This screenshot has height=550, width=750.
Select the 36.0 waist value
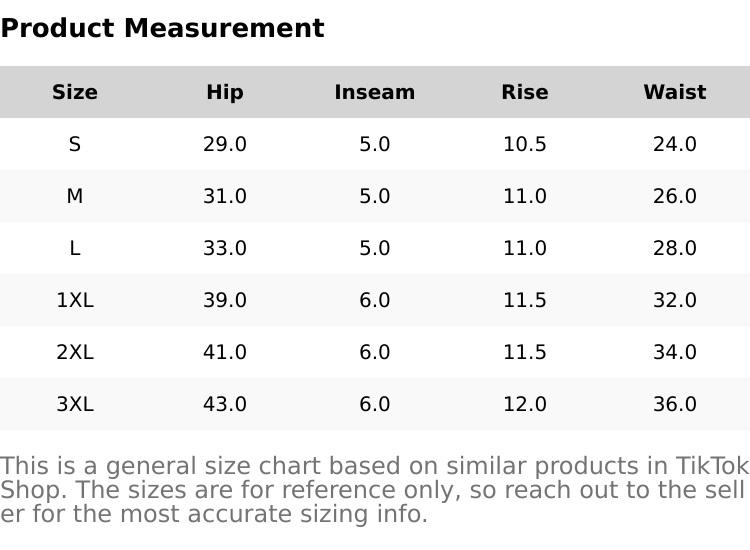point(675,404)
